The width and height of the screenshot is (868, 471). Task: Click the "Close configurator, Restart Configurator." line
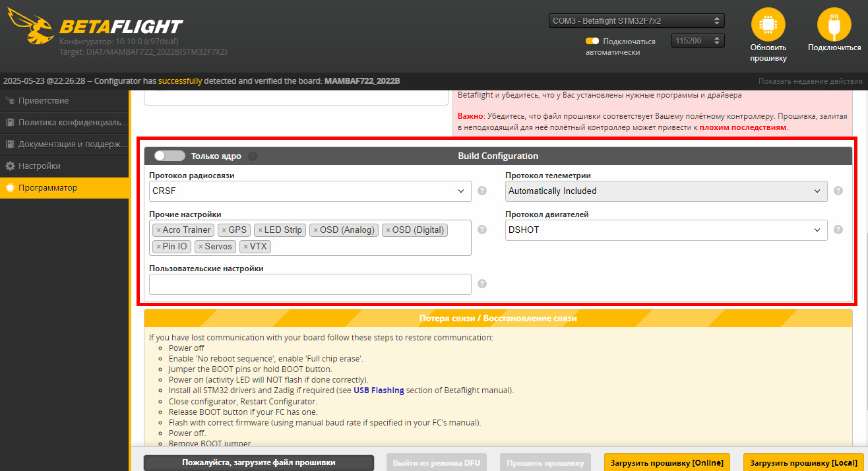243,401
